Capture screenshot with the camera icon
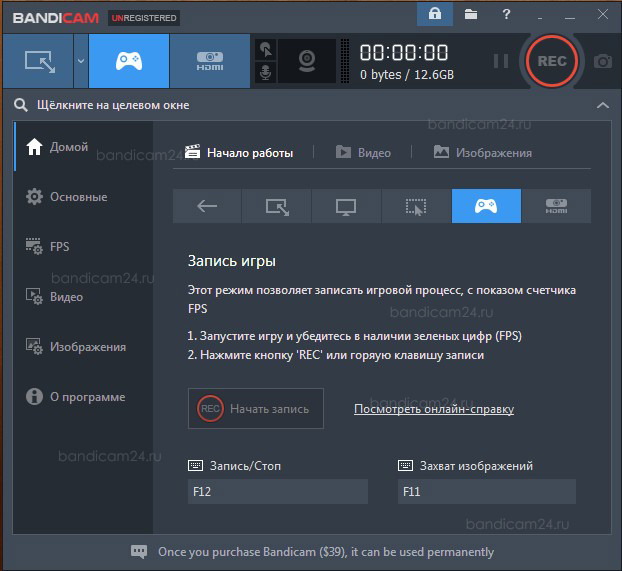Image resolution: width=622 pixels, height=571 pixels. [603, 62]
